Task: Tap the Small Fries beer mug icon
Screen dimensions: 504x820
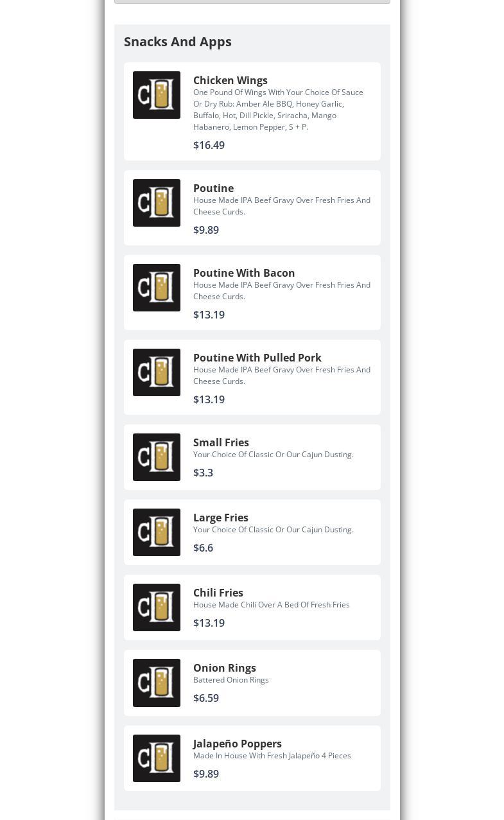Action: (157, 457)
